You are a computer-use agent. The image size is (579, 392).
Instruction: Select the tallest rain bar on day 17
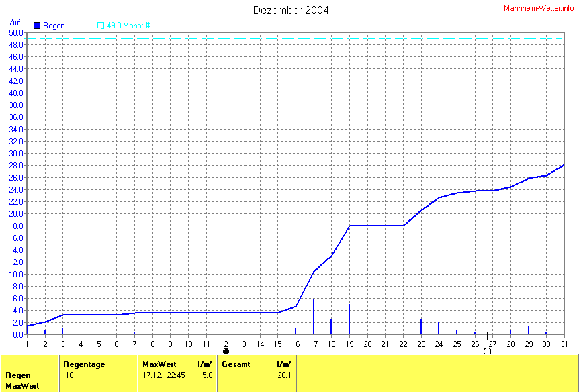(314, 317)
